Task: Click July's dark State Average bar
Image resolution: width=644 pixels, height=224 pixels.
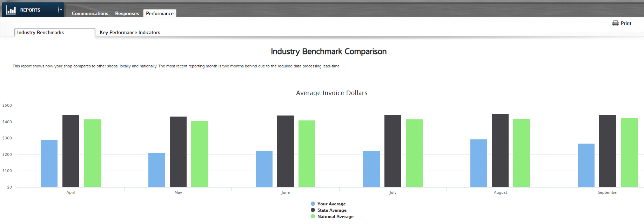Action: [x=393, y=151]
